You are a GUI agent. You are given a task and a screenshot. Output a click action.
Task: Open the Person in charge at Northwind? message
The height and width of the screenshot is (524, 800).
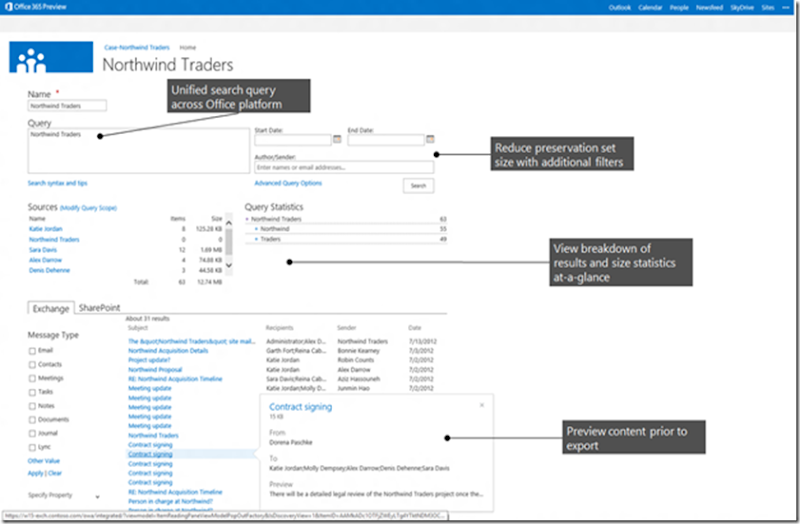170,501
